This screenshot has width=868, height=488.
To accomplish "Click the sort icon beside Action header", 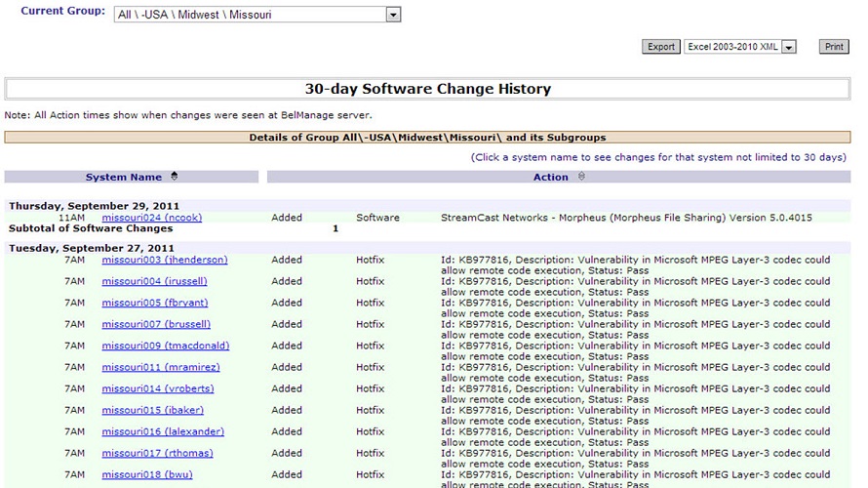I will [582, 177].
